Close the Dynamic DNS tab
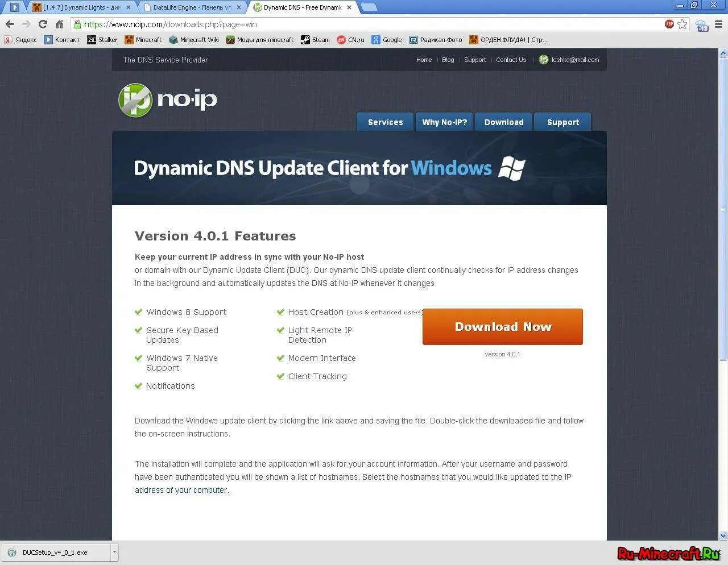The image size is (728, 565). coord(349,7)
